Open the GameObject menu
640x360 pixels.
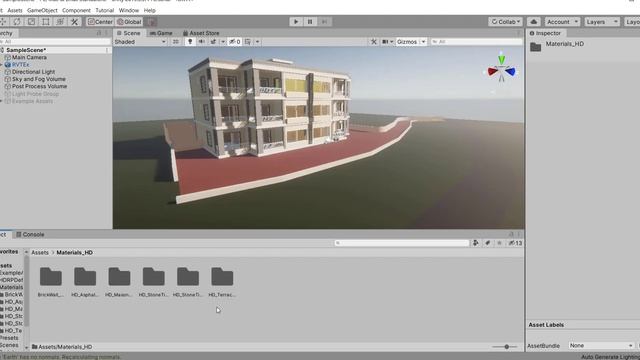(x=42, y=10)
